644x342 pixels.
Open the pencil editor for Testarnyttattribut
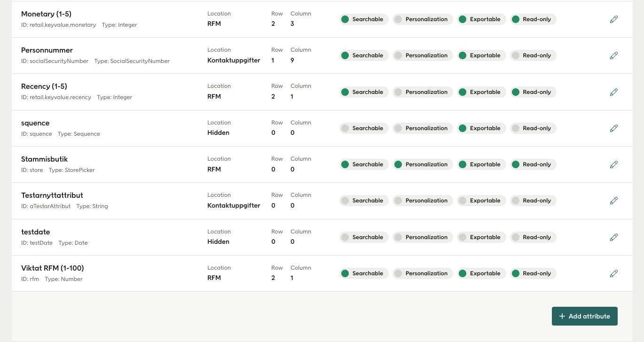click(614, 201)
